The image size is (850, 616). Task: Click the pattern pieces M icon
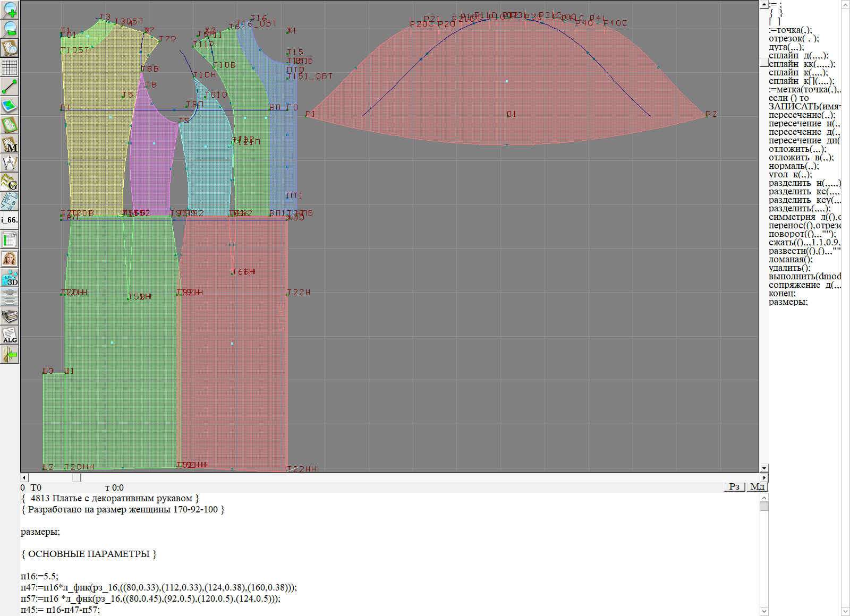pyautogui.click(x=10, y=144)
